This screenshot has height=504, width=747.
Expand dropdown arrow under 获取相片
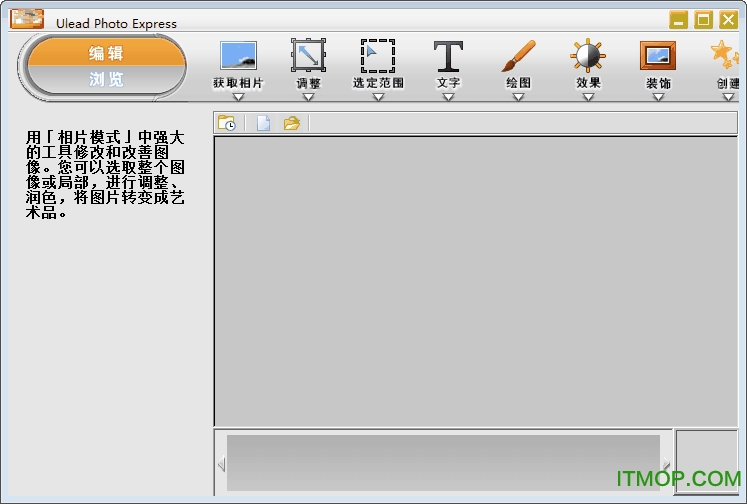[238, 97]
